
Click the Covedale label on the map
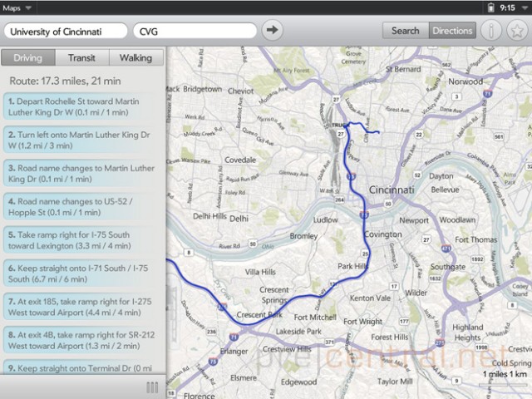[x=240, y=160]
